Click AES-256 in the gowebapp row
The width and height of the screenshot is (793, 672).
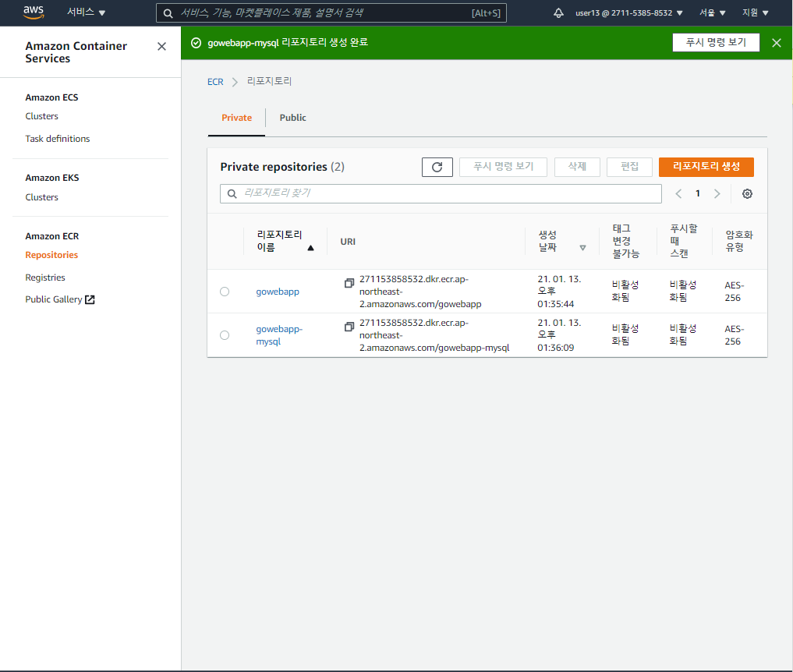point(735,292)
